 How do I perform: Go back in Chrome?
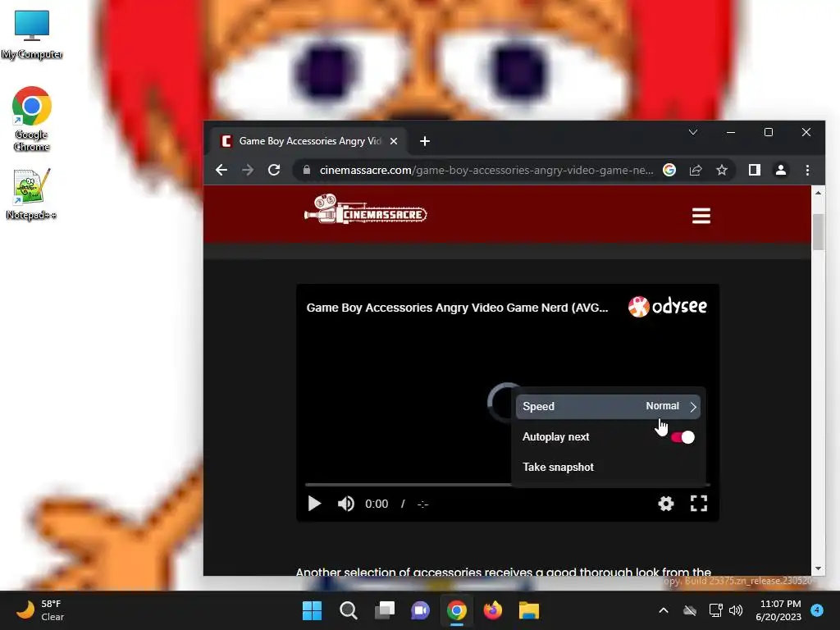(x=221, y=171)
